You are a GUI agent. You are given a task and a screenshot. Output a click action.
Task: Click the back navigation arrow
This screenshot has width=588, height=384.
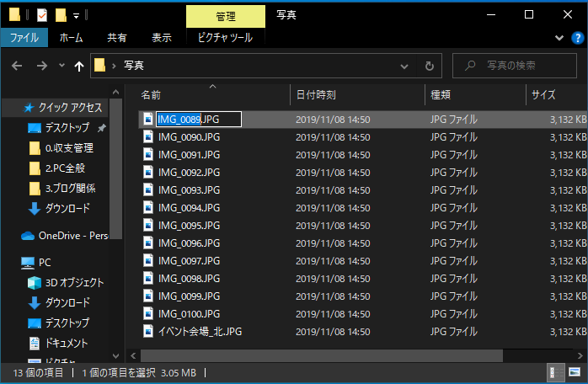(x=18, y=66)
